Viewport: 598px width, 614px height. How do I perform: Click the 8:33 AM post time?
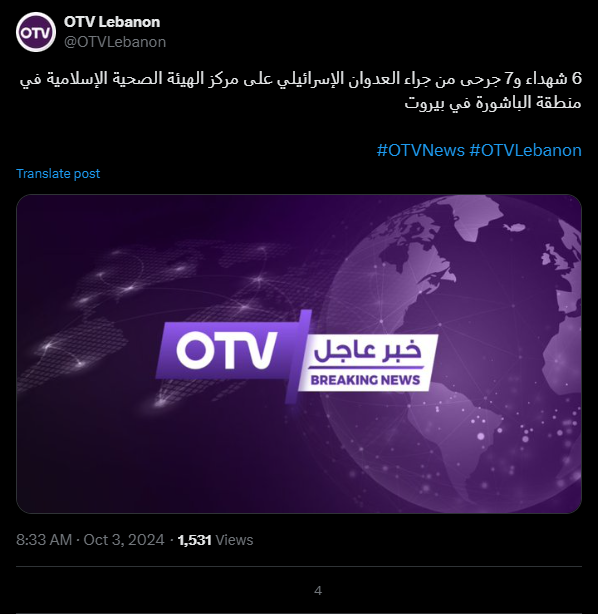44,540
